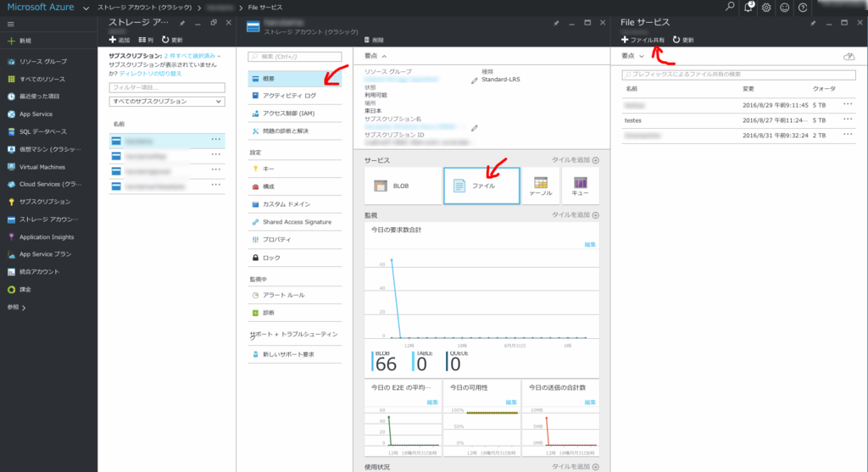868x472 pixels.
Task: Select カスタム ドメイン menu item
Action: click(x=294, y=204)
